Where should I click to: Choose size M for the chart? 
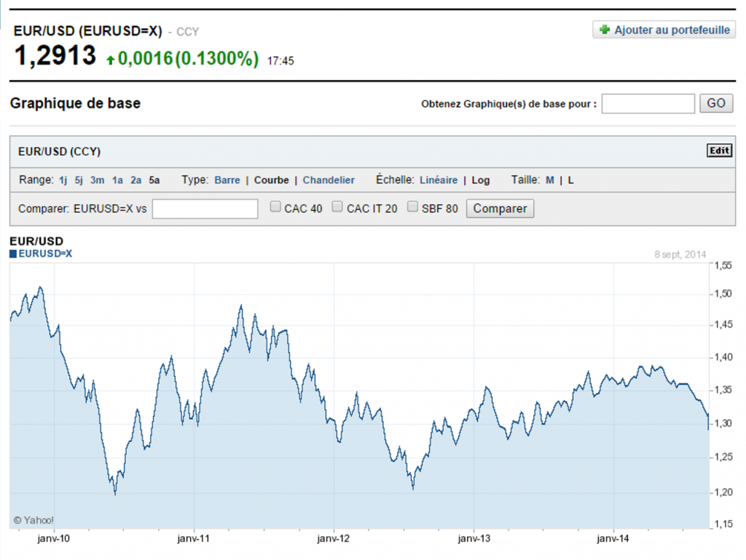point(550,180)
